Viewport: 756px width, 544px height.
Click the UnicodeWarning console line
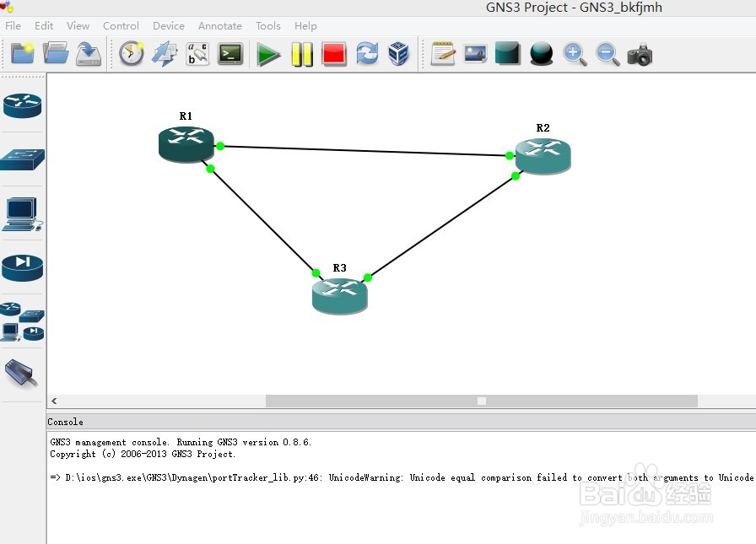coord(402,477)
